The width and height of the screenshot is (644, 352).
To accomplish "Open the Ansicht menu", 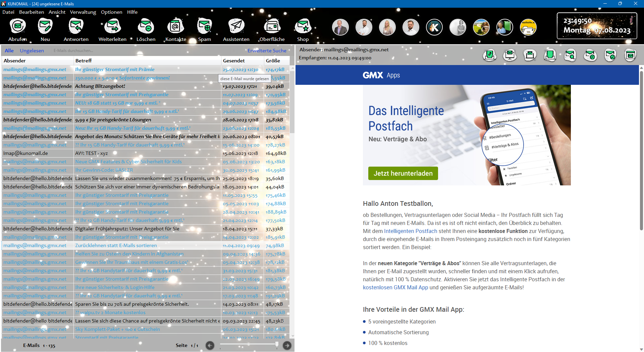I will [57, 12].
